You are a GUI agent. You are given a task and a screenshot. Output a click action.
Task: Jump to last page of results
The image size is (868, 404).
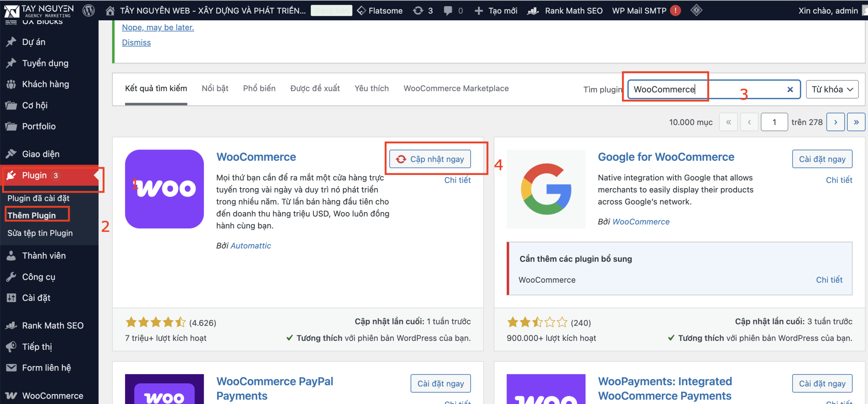coord(856,122)
